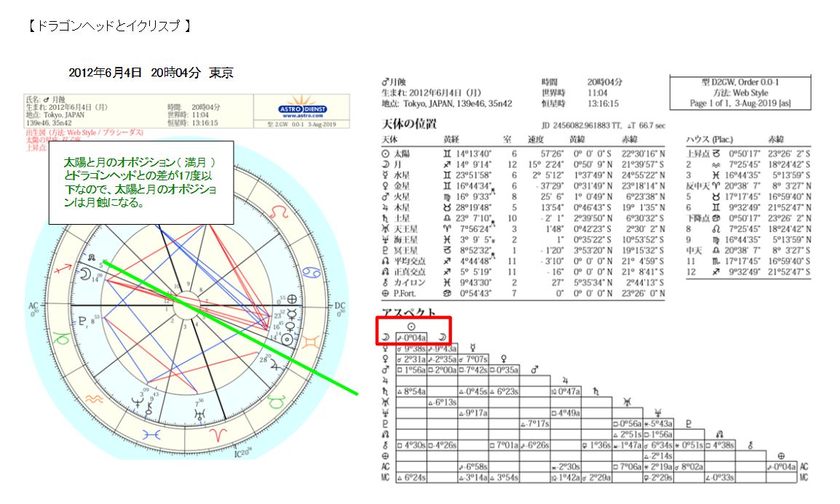Image resolution: width=840 pixels, height=504 pixels.
Task: Click the 正真交点 longitude 5° 5'19"
Action: pyautogui.click(x=475, y=272)
